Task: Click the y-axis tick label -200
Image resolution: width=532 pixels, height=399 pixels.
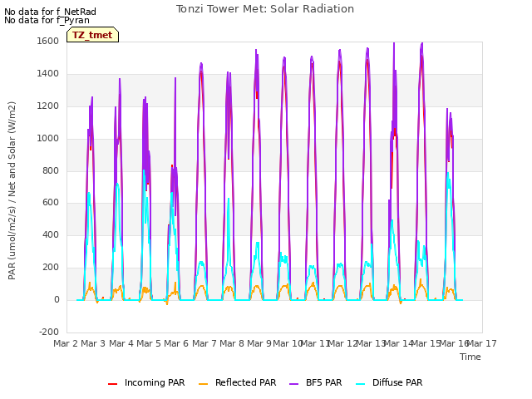Action: pos(49,332)
